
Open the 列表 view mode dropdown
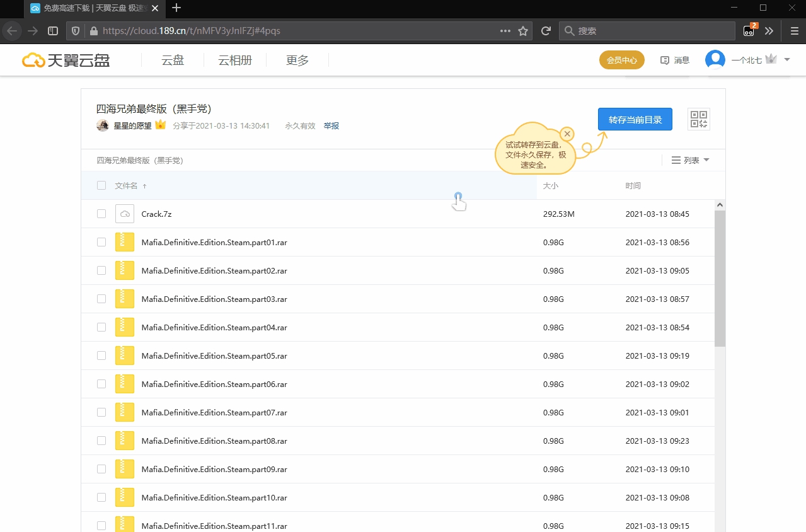(690, 160)
